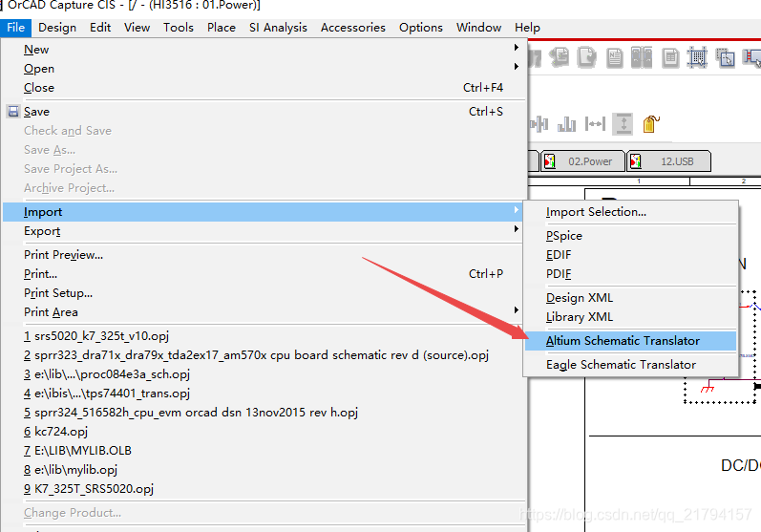Click the schematic page icon on 12.USB tab
Viewport: 761px width, 532px height.
[635, 161]
